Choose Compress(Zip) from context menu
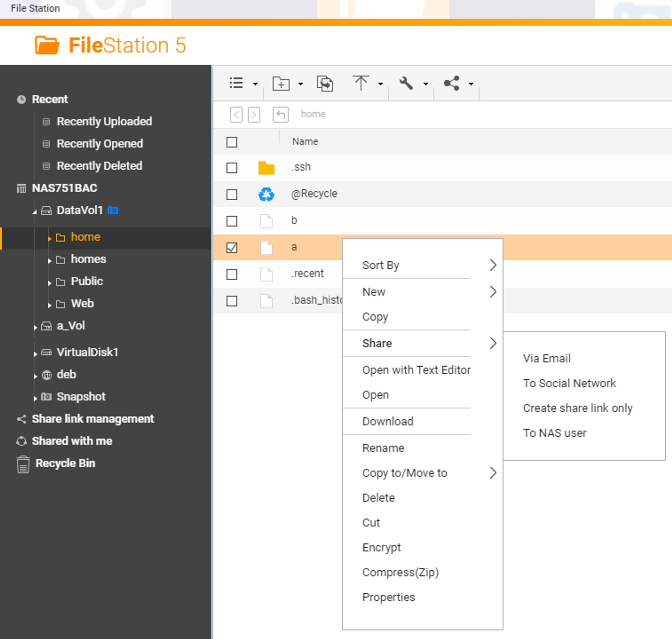The image size is (672, 639). click(401, 572)
